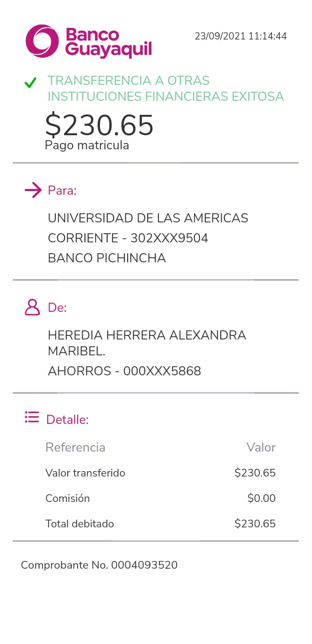Click the CORRIENTE account number line
The image size is (312, 644).
[x=128, y=238]
